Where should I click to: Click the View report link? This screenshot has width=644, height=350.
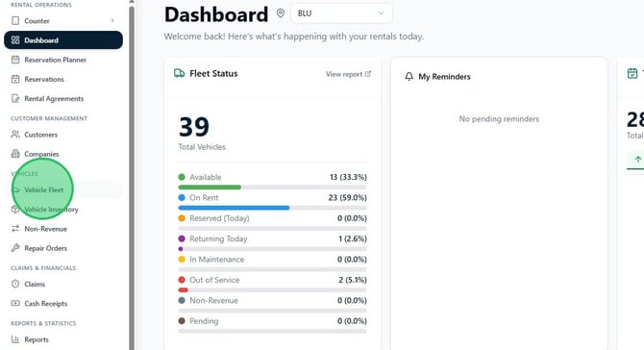coord(348,74)
